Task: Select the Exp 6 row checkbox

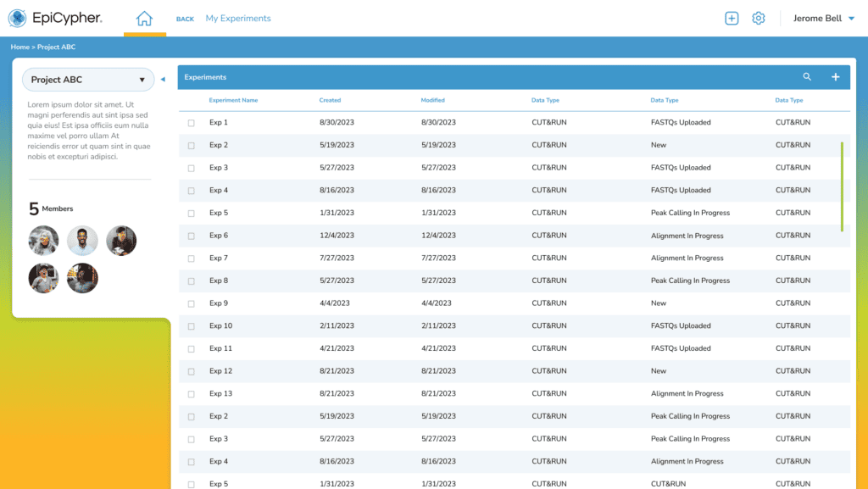Action: click(x=192, y=236)
